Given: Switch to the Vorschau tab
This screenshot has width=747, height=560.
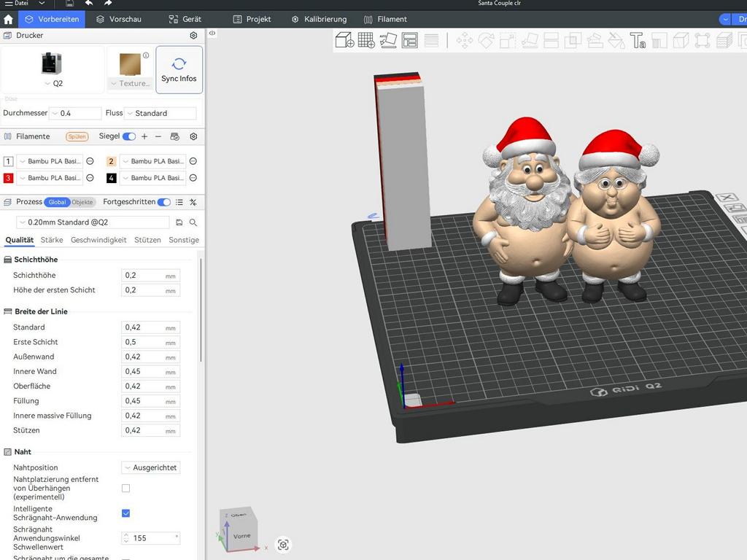Looking at the screenshot, I should coord(119,19).
